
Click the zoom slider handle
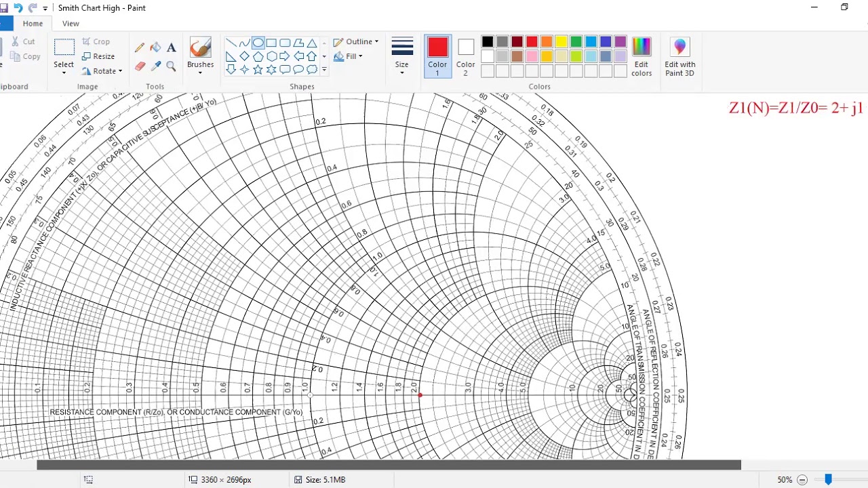(828, 480)
